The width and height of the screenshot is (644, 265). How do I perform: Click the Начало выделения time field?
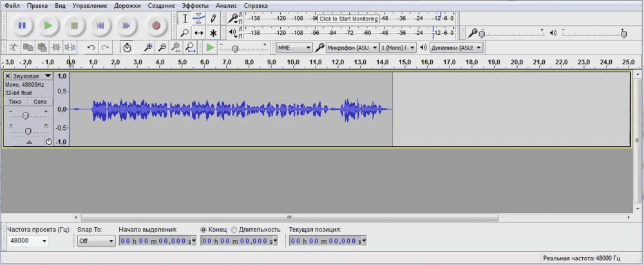[x=158, y=241]
